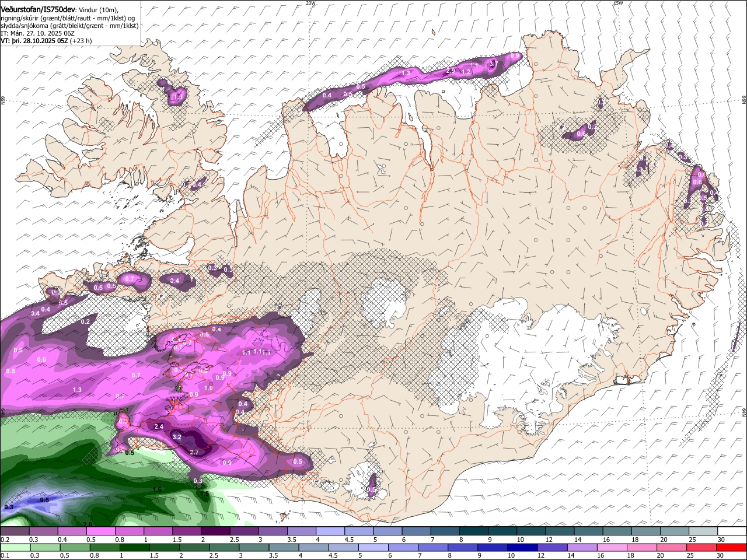Screen dimensions: 747x560
Task: Click the 30 label under the top legend row
Action: coord(721,540)
